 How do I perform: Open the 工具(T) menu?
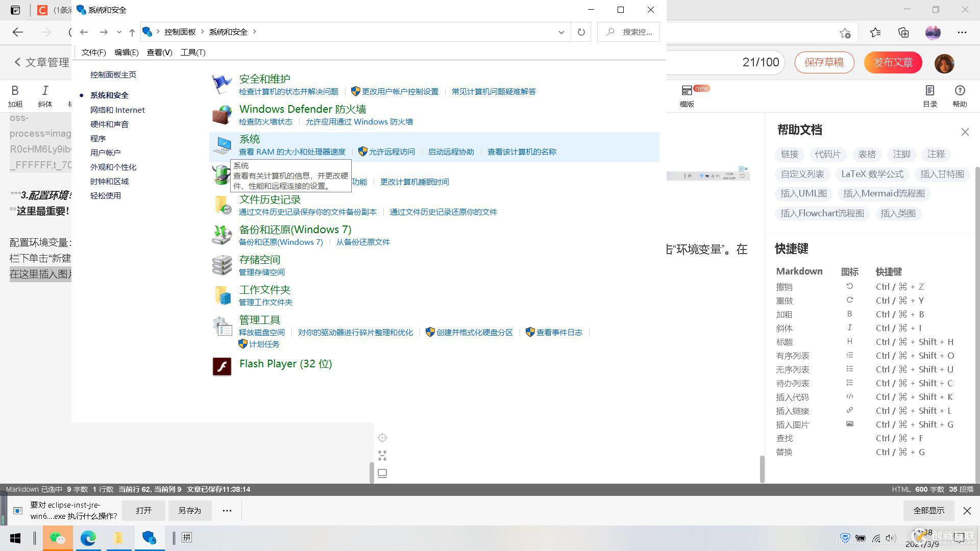pyautogui.click(x=192, y=53)
